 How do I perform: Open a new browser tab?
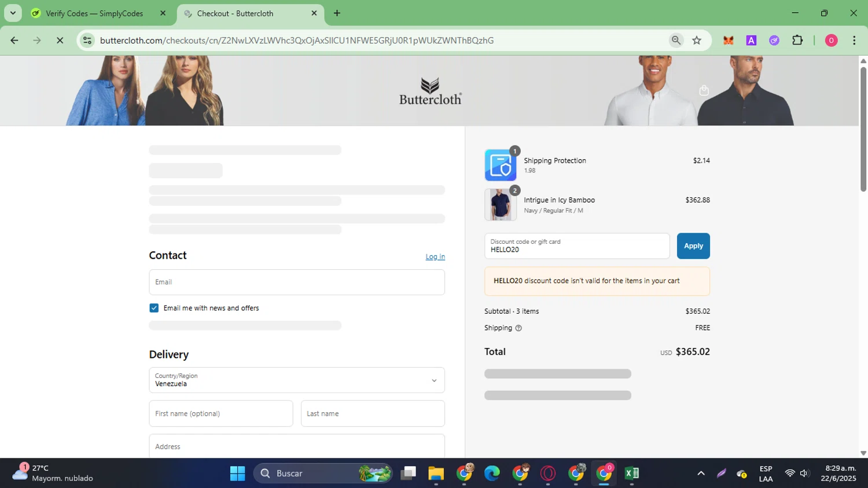pos(337,13)
